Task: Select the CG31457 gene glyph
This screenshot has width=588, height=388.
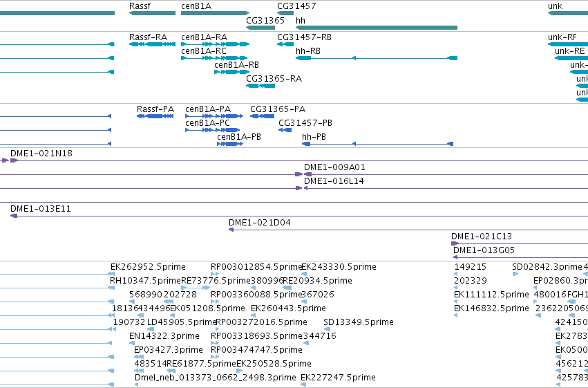Action: [285, 13]
